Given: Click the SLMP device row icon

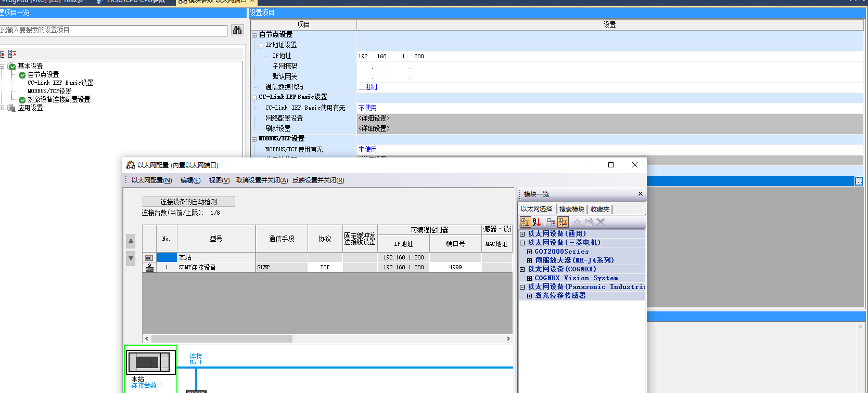Looking at the screenshot, I should point(149,267).
